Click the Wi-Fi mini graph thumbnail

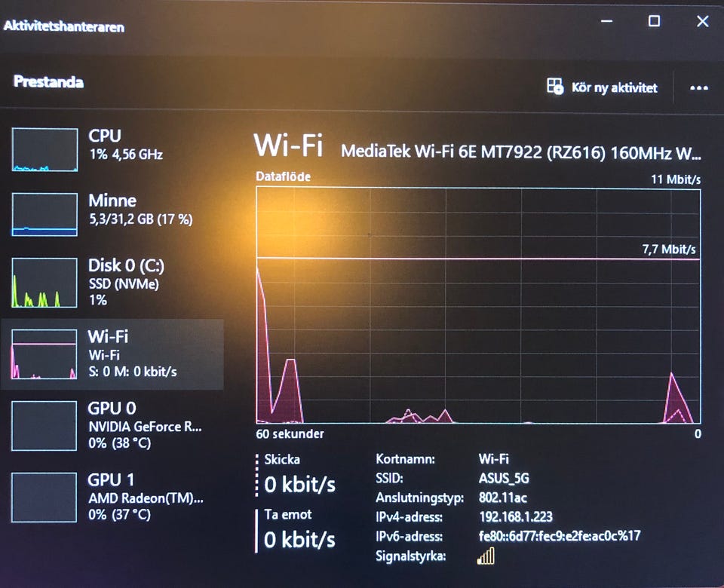tap(44, 354)
